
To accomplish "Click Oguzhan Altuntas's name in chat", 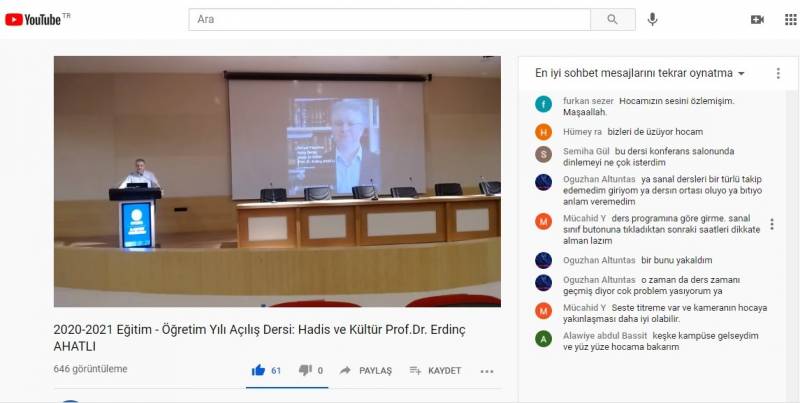I will pyautogui.click(x=599, y=178).
